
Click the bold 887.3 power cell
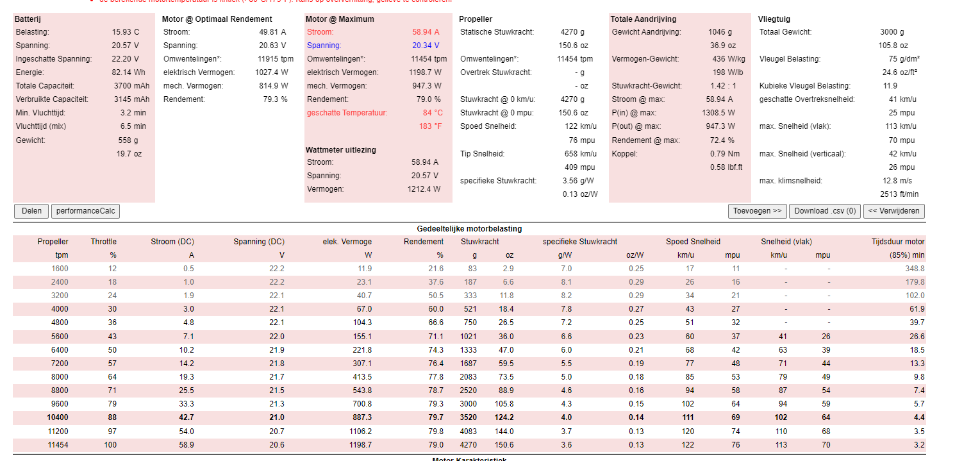pos(361,417)
